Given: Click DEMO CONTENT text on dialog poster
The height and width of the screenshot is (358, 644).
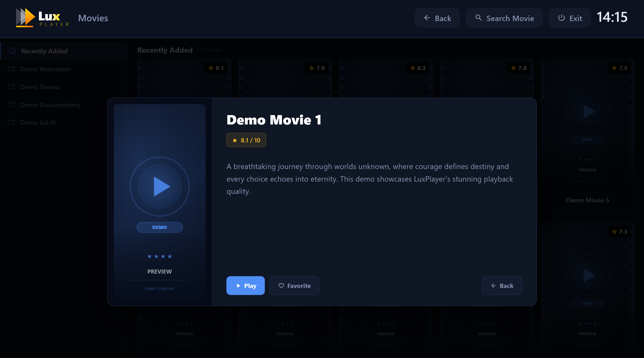Looking at the screenshot, I should 159,289.
